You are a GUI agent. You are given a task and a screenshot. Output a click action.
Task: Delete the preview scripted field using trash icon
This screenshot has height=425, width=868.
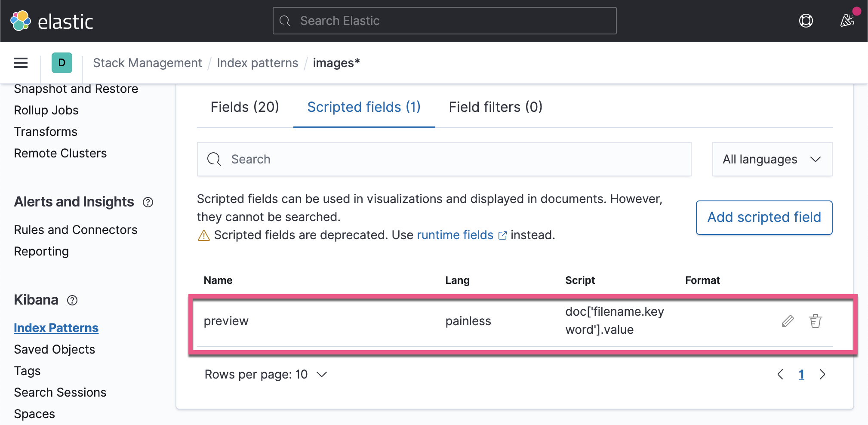pos(816,320)
